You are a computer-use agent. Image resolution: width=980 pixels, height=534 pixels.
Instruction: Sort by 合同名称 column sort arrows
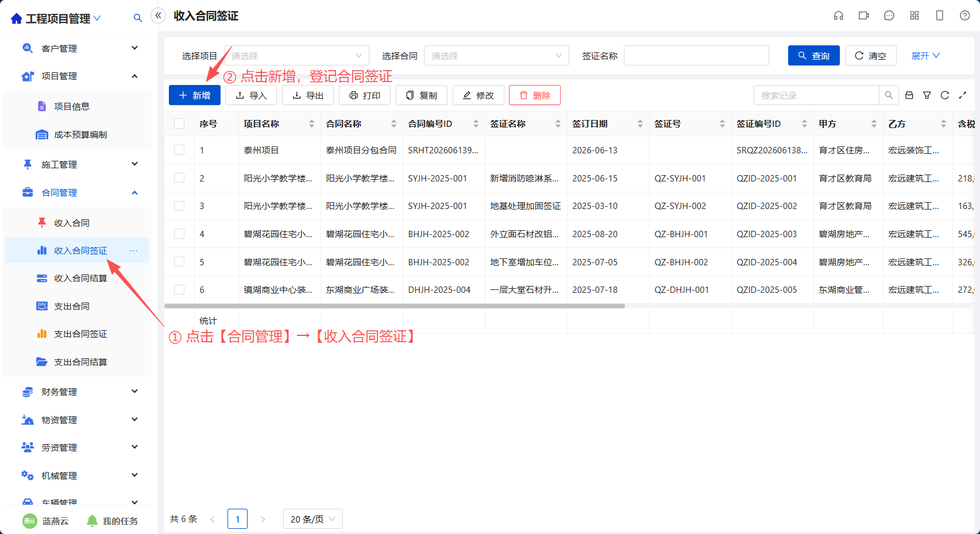[x=393, y=123]
